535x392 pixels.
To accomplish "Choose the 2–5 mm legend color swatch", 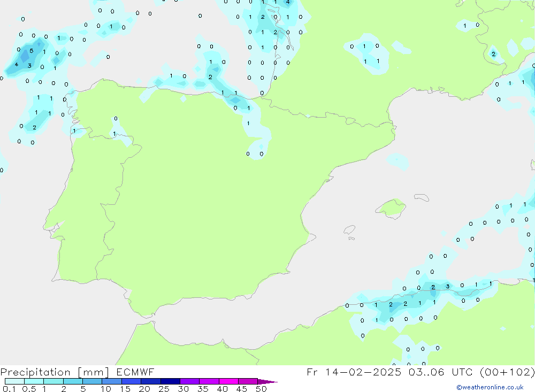I will [x=73, y=381].
